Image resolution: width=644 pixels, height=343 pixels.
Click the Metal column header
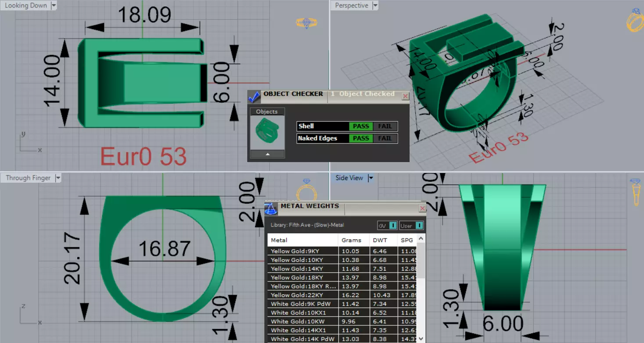[x=303, y=240]
